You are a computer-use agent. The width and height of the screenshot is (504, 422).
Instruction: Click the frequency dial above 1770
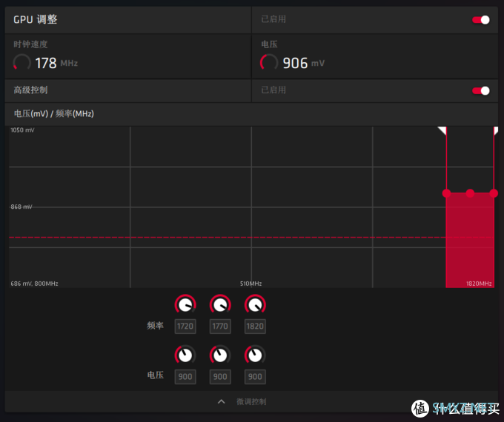click(x=220, y=304)
